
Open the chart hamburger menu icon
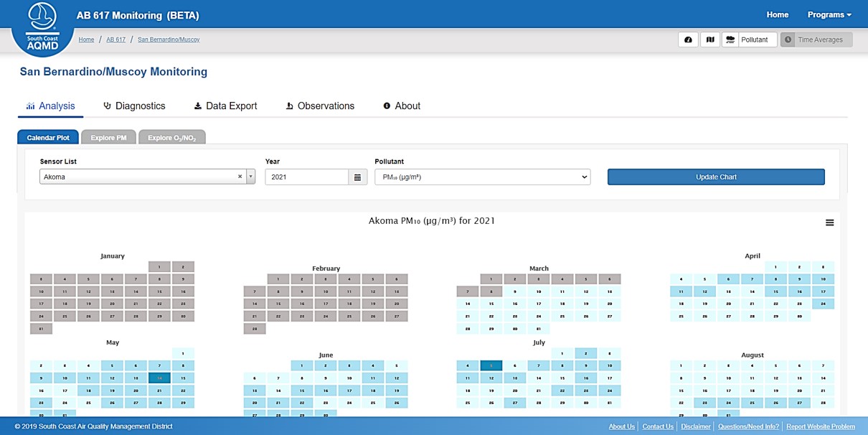click(829, 223)
